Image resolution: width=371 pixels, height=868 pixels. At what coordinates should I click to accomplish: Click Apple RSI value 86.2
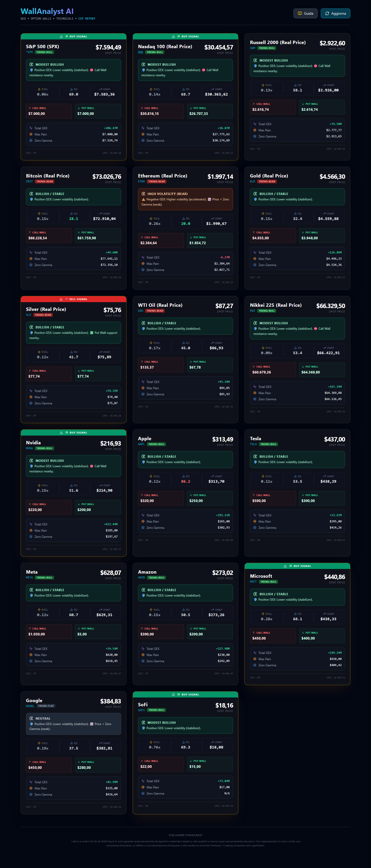point(186,481)
